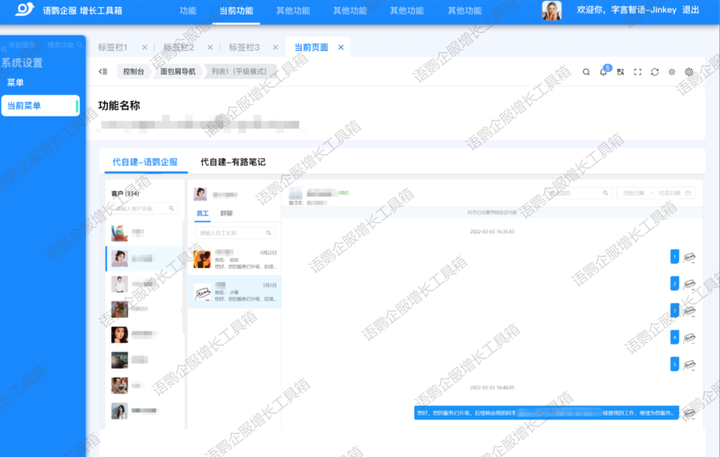This screenshot has width=720, height=457.
Task: Click the 语鹦企服 bird logo
Action: tap(24, 10)
